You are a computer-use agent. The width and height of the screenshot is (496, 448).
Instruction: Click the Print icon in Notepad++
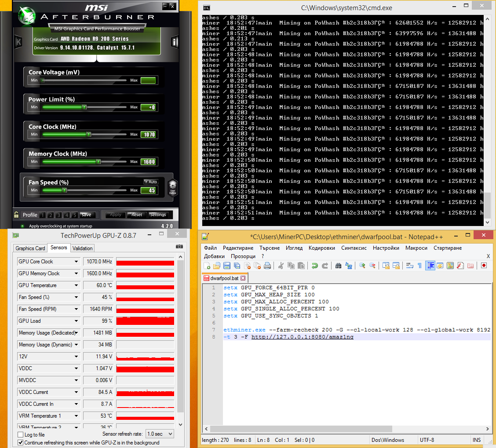pos(267,266)
